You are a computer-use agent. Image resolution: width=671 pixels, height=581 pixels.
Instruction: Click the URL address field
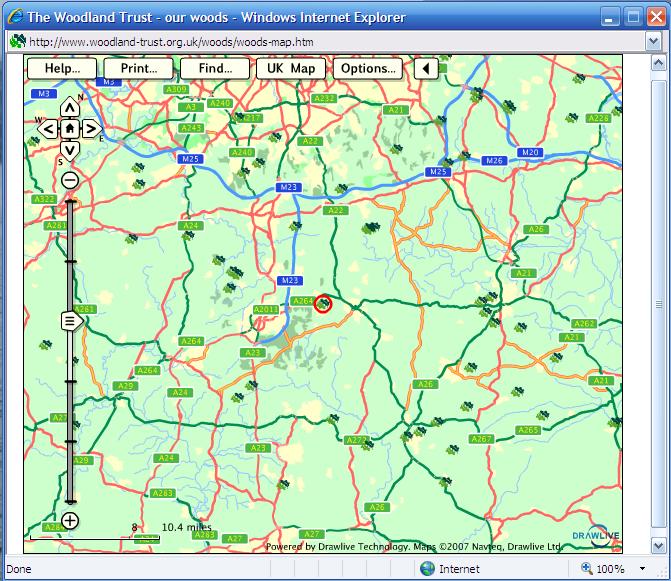coord(327,42)
